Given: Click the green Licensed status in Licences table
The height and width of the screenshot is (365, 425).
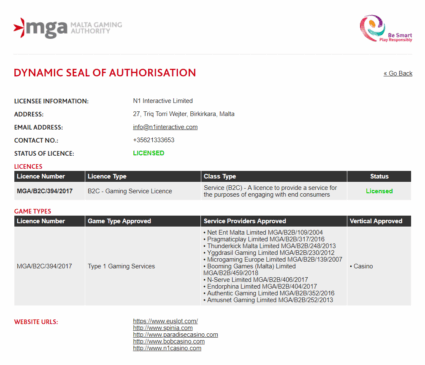Looking at the screenshot, I should coord(379,191).
